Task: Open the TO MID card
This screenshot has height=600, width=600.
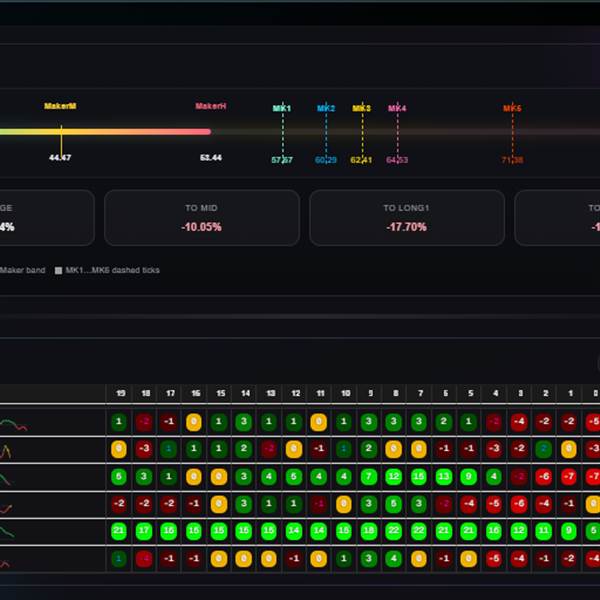Action: click(202, 218)
